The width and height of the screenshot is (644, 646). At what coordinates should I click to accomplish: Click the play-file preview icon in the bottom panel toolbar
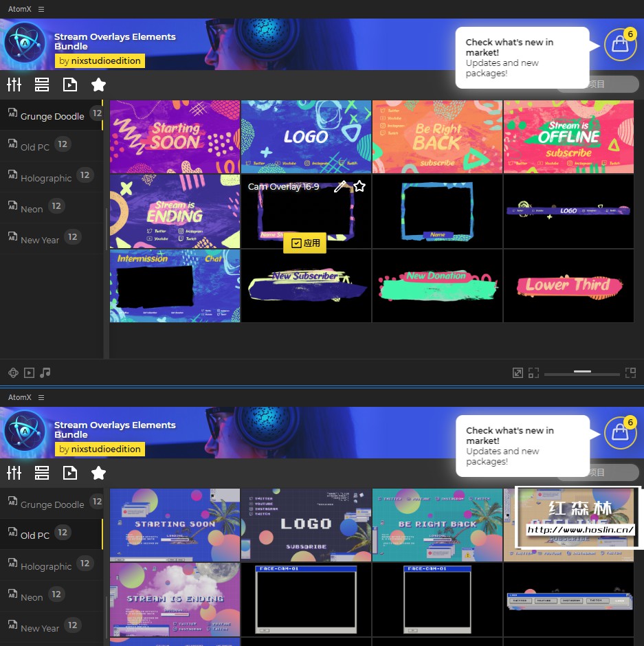click(x=69, y=473)
